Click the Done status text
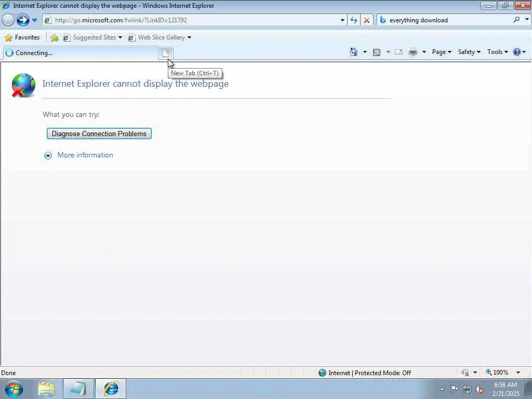Viewport: 532px width, 399px height. point(8,373)
